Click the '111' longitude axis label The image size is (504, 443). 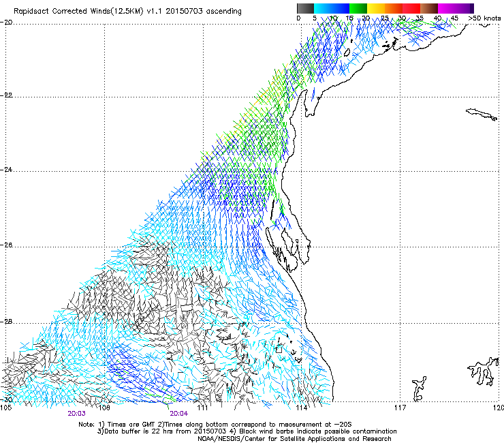202,408
